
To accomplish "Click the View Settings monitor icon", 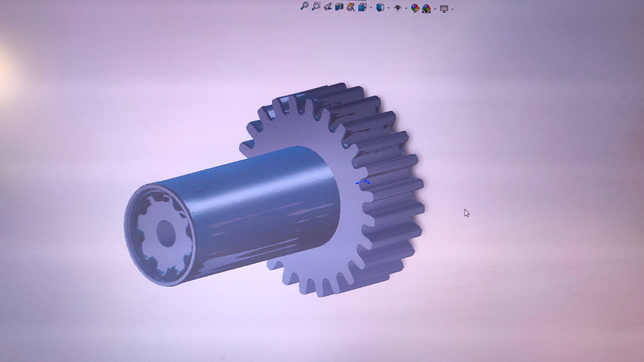I will point(444,9).
